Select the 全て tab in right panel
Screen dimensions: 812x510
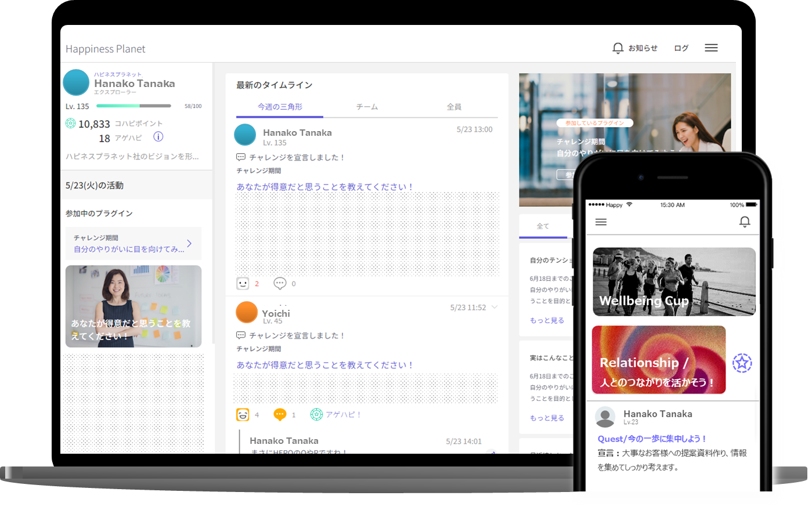pos(543,226)
